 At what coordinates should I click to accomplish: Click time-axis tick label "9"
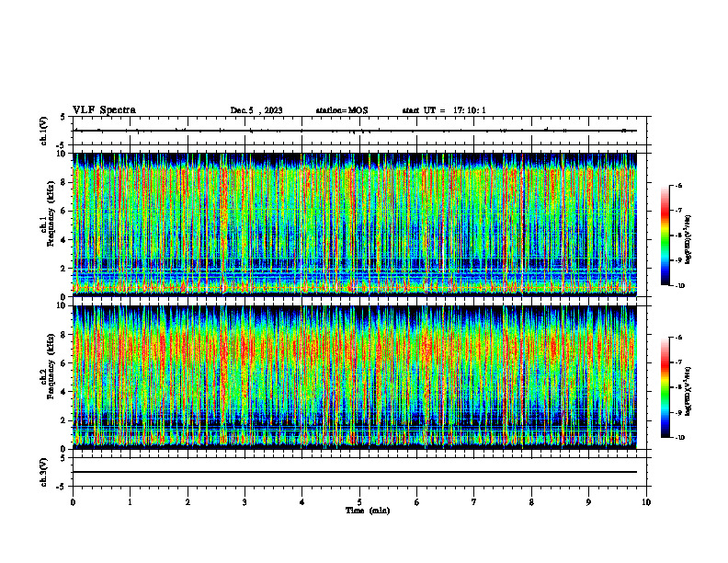(x=588, y=502)
